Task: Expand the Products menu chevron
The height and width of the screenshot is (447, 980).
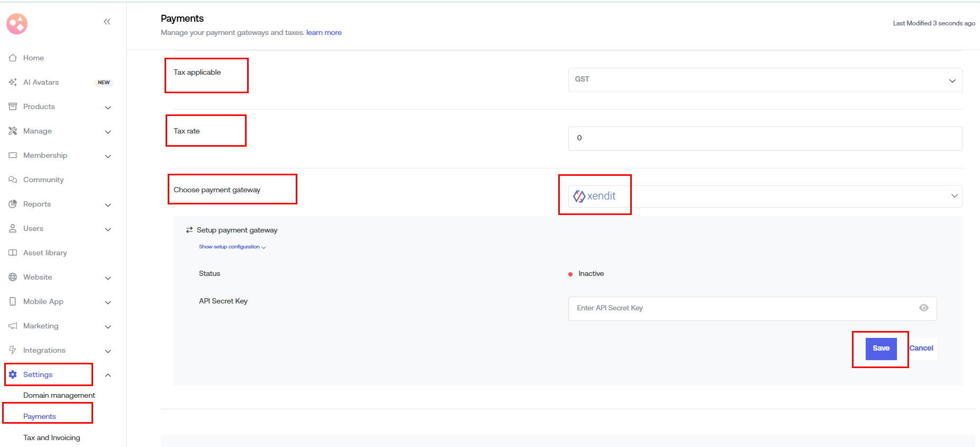Action: (x=108, y=108)
